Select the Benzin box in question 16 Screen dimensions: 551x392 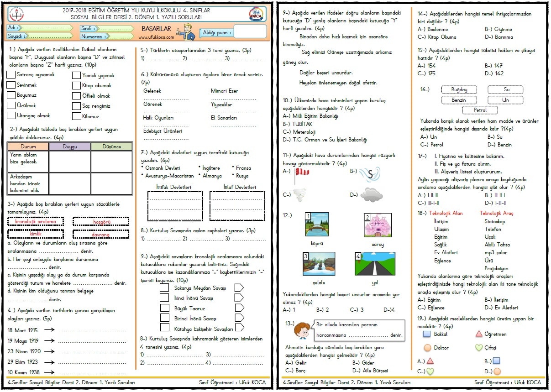(459, 100)
